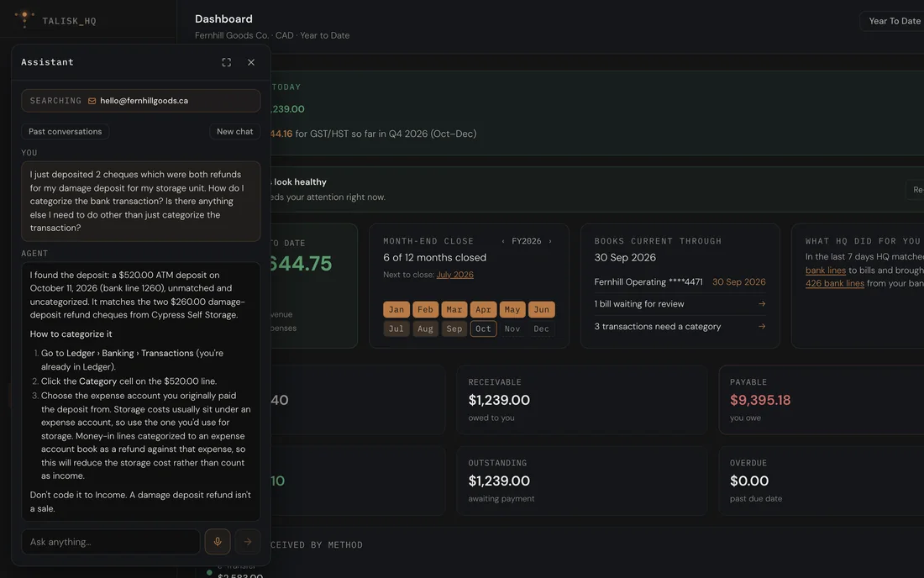Select the Feb month chip

(425, 309)
